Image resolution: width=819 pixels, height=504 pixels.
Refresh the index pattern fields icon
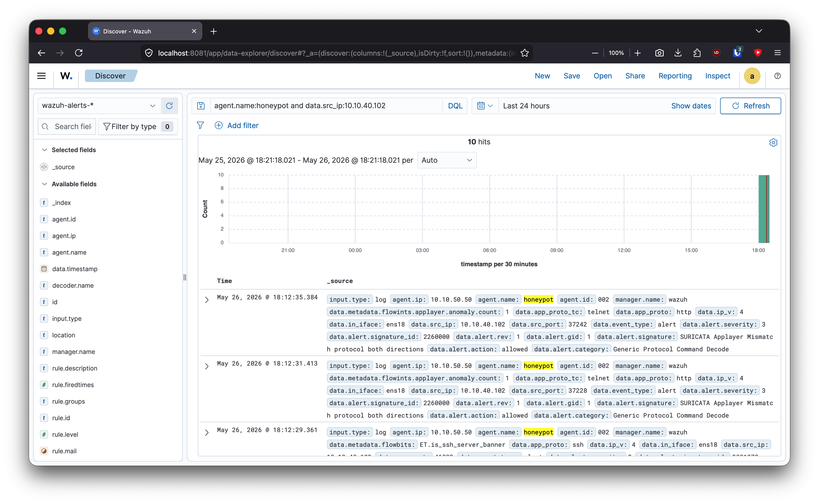click(x=169, y=106)
